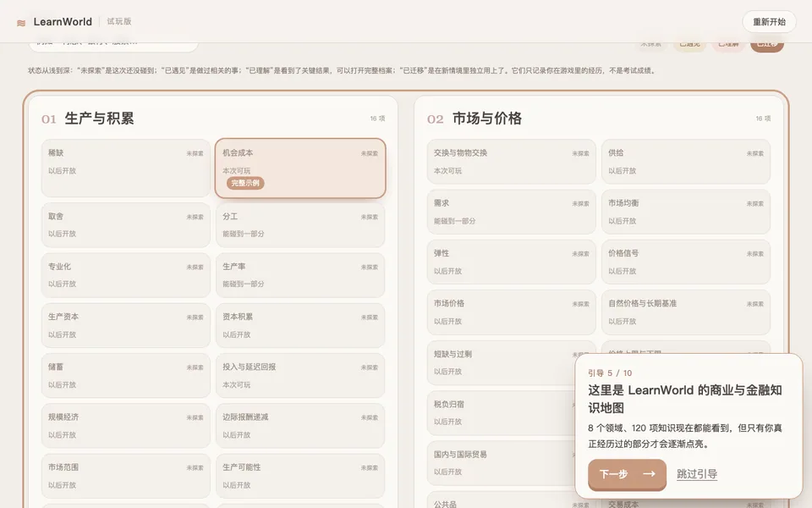The height and width of the screenshot is (508, 812).
Task: Open the 生产可能性 card
Action: point(300,476)
